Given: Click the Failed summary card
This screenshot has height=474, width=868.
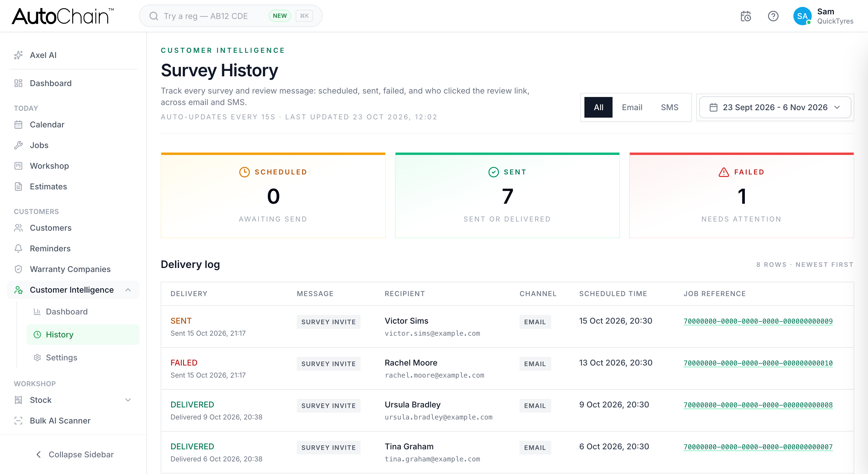Looking at the screenshot, I should pos(741,195).
